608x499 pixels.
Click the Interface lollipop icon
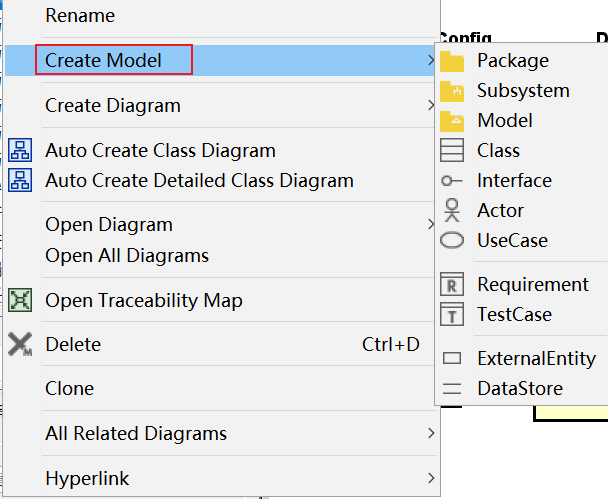[452, 181]
